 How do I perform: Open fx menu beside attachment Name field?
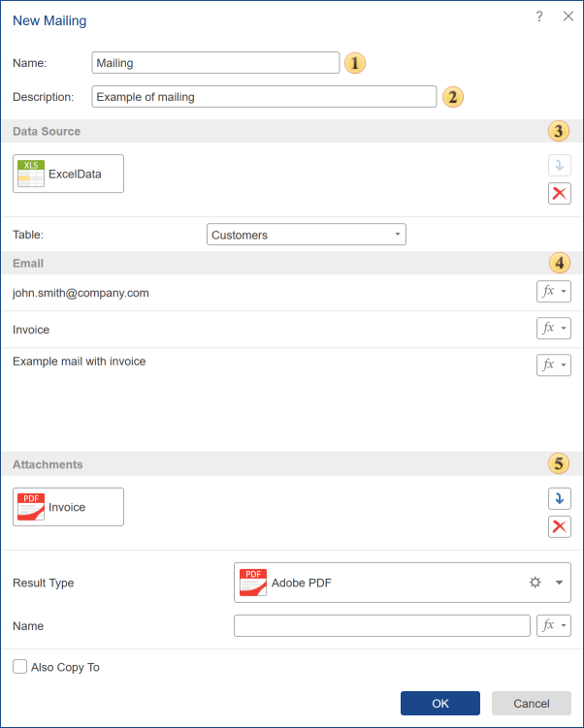(x=553, y=625)
